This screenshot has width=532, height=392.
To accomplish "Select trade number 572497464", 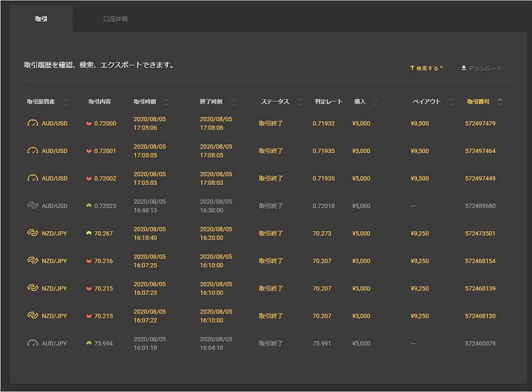I will click(480, 151).
